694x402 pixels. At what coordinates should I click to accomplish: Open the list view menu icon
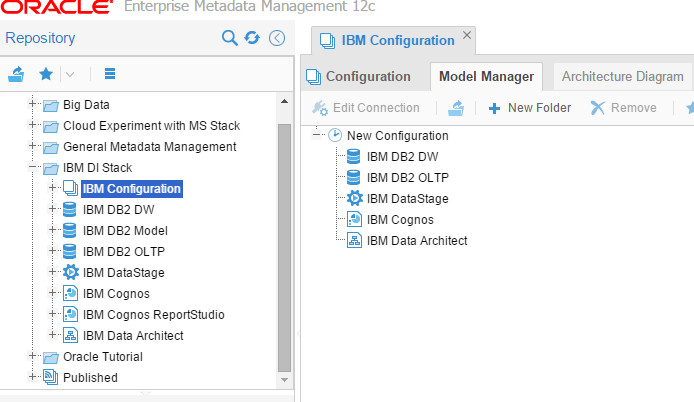pyautogui.click(x=110, y=73)
